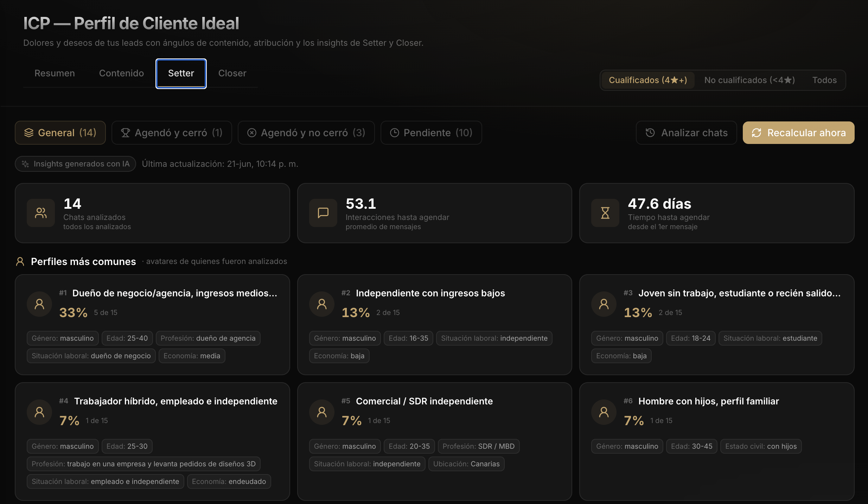The width and height of the screenshot is (868, 504).
Task: Click the avatar icon of profile #2
Action: point(322,304)
